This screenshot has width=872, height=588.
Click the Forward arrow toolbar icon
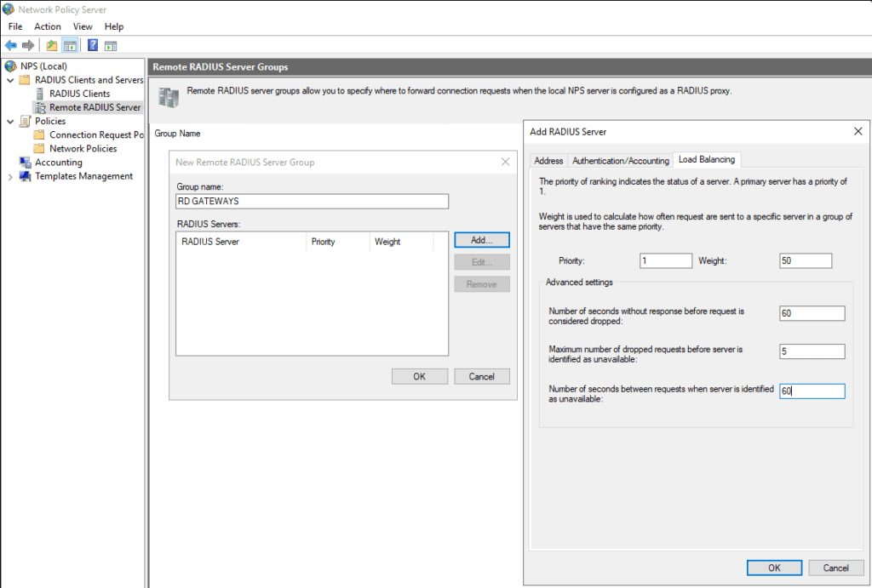pos(28,45)
